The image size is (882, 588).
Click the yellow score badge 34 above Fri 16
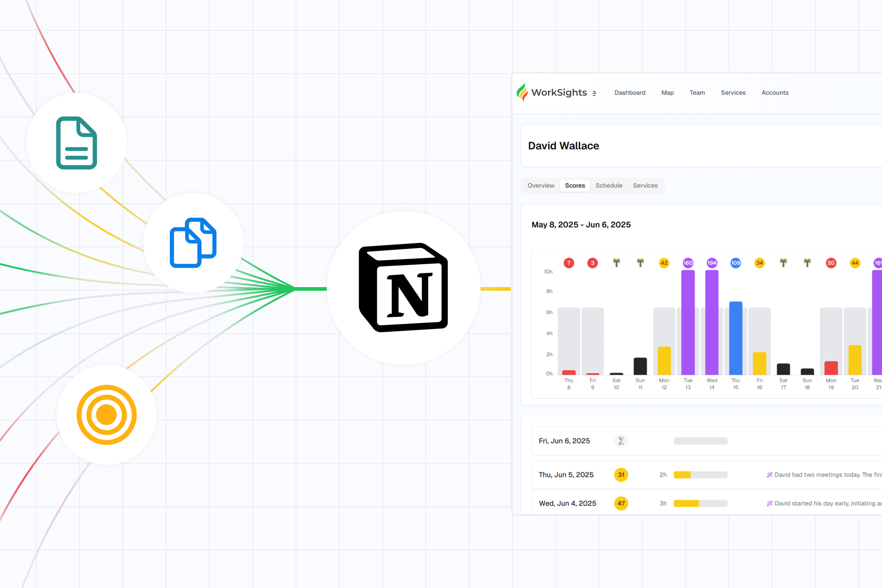(760, 263)
